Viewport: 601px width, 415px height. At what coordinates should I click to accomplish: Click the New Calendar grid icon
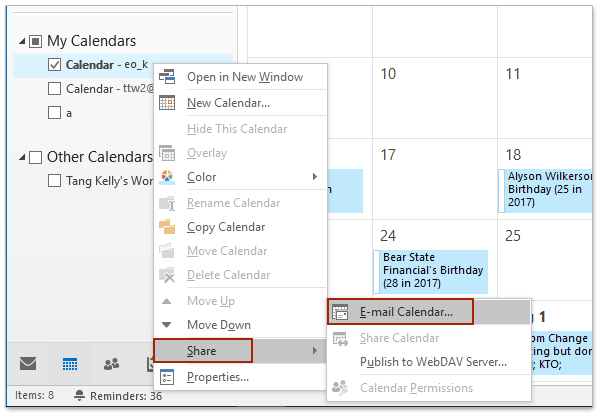tap(168, 103)
